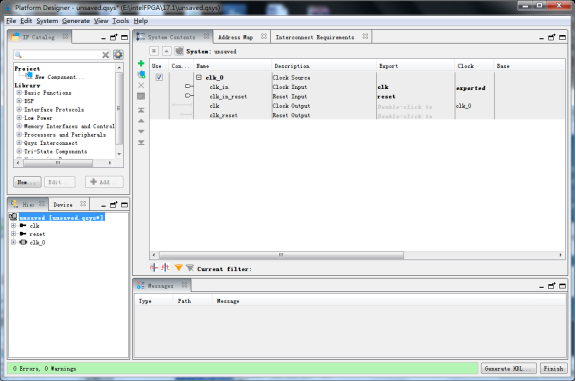Click the orange filter funnel icon
Viewport: 576px width, 381px height.
(179, 268)
